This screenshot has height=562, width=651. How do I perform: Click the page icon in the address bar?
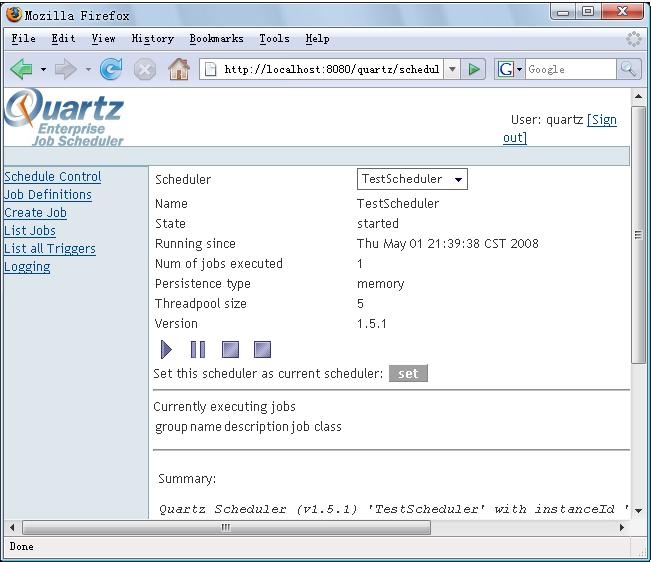(x=211, y=69)
